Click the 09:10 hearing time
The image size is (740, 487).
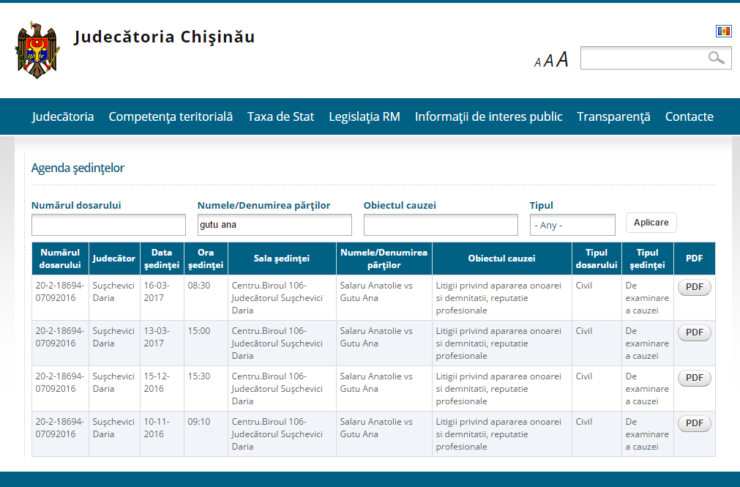click(x=199, y=421)
